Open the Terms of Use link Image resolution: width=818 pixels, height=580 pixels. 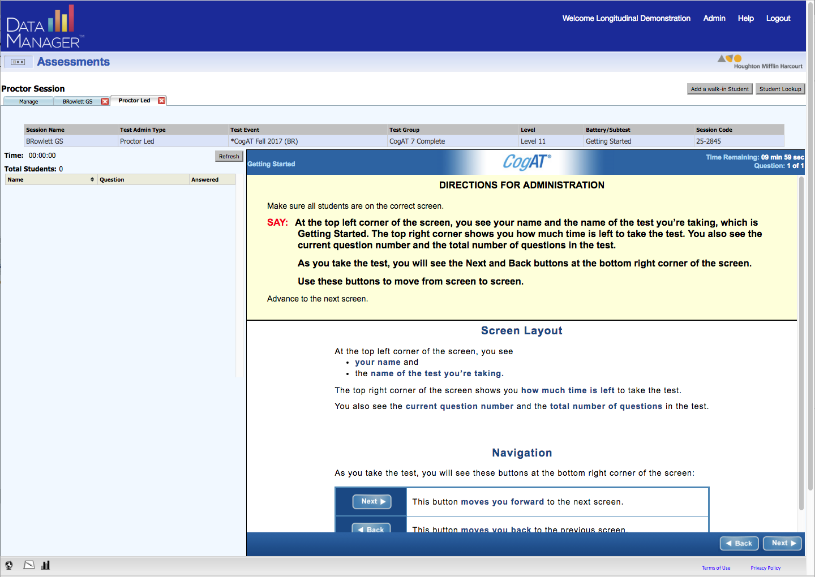(x=717, y=570)
